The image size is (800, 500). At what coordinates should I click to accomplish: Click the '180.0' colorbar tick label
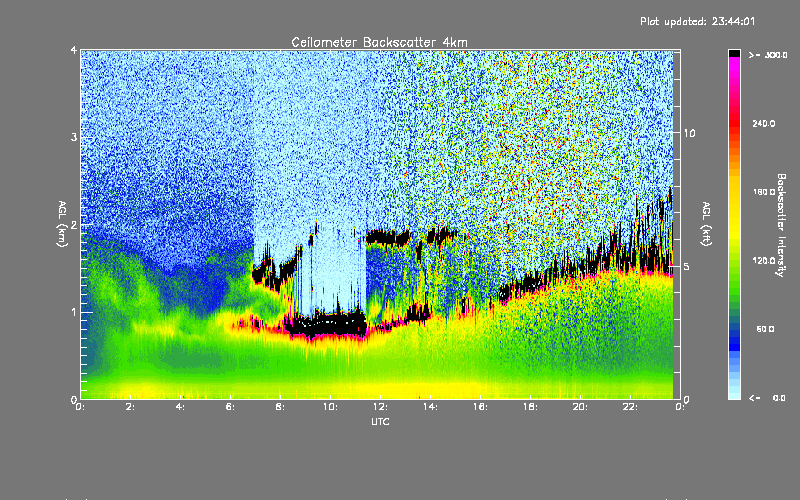[x=764, y=192]
